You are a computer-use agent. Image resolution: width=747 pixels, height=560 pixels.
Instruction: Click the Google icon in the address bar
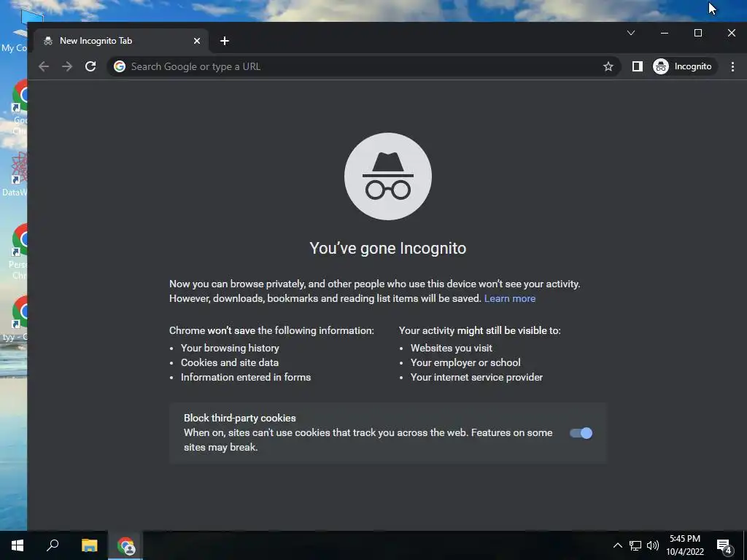(120, 66)
